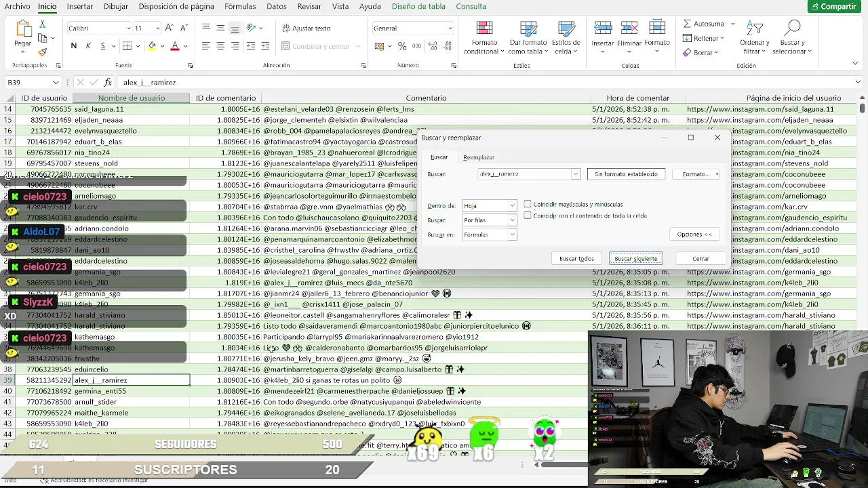Click the text orientation icon
The height and width of the screenshot is (488, 868).
tap(252, 28)
